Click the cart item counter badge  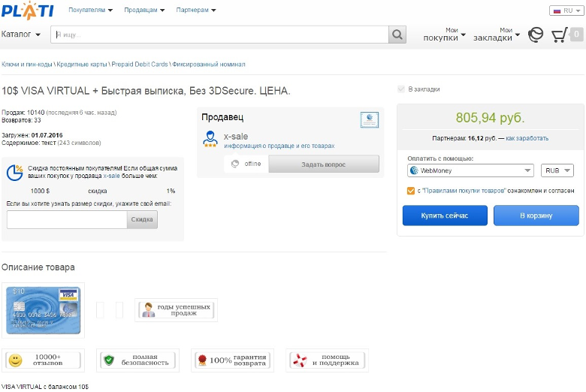tap(577, 35)
